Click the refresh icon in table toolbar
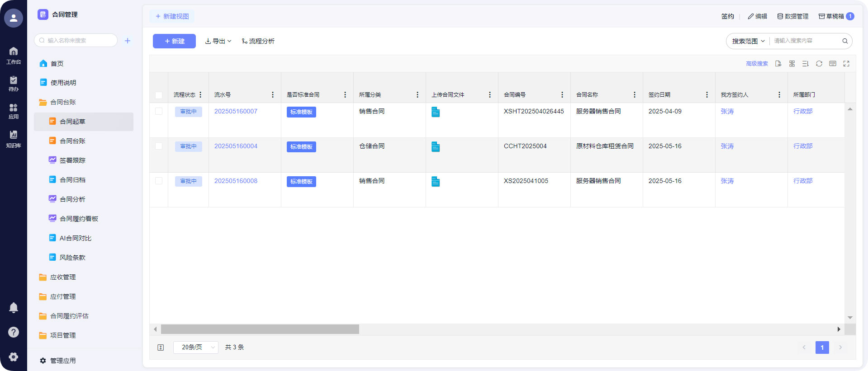Screen dimensions: 868x371 [819, 64]
